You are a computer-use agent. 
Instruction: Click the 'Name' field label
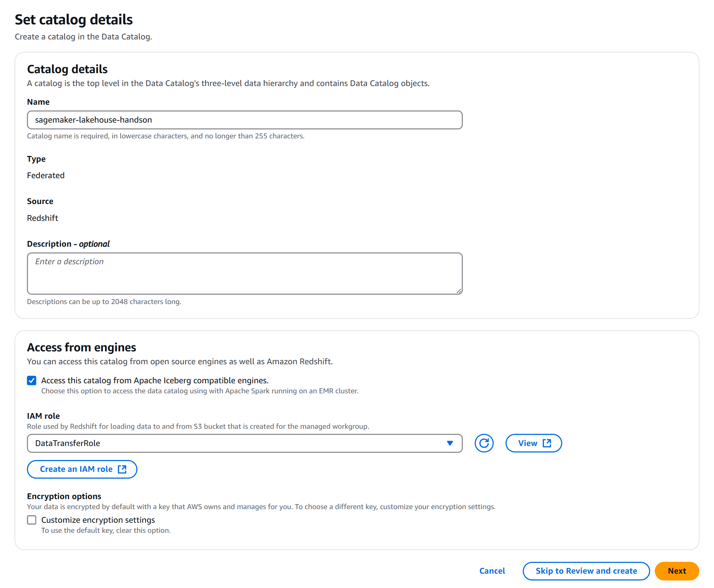pyautogui.click(x=38, y=102)
